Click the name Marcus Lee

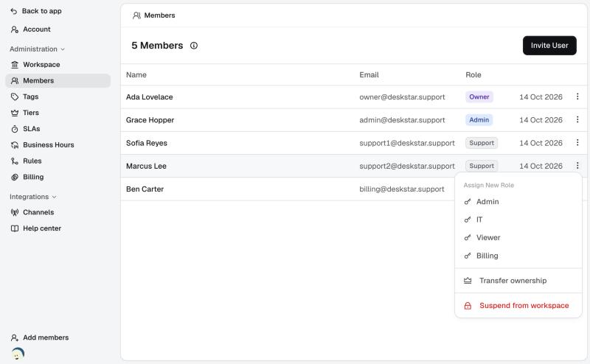146,166
